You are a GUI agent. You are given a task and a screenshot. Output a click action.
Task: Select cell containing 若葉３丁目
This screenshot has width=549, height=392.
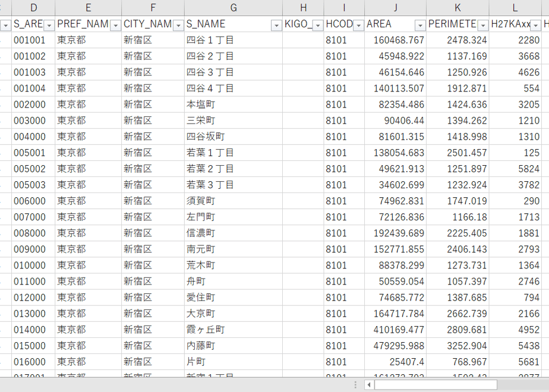coord(234,185)
